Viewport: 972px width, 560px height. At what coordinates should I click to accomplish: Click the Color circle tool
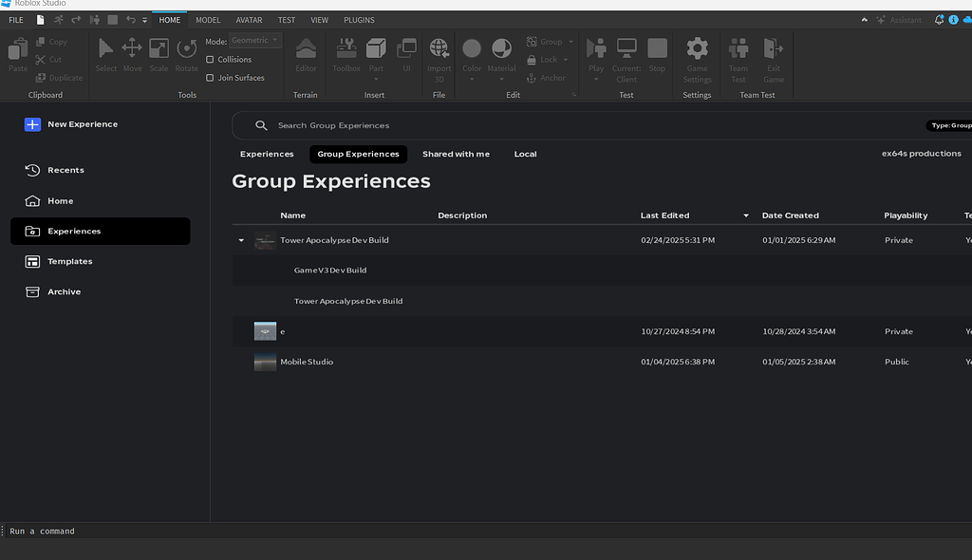coord(472,48)
